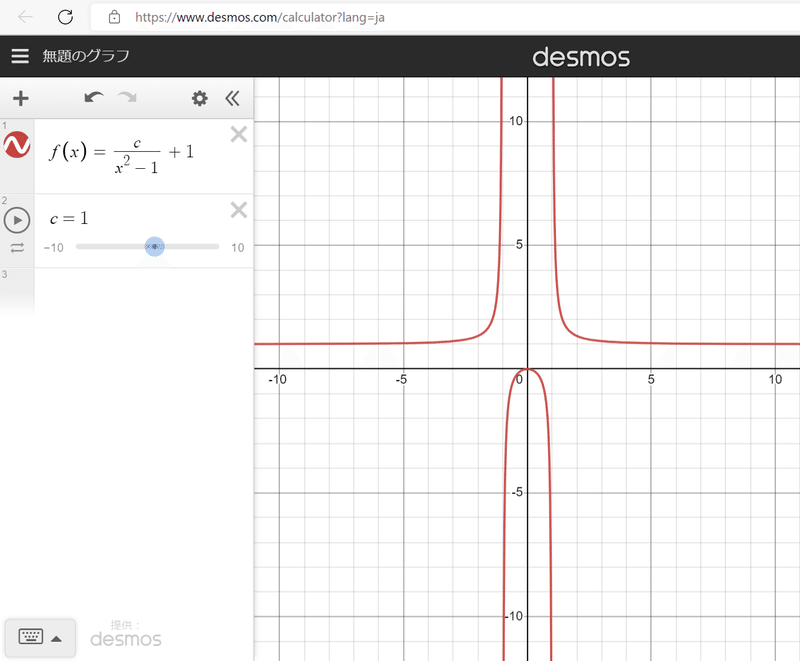Click the 提供: desmos footer link

coord(126,634)
